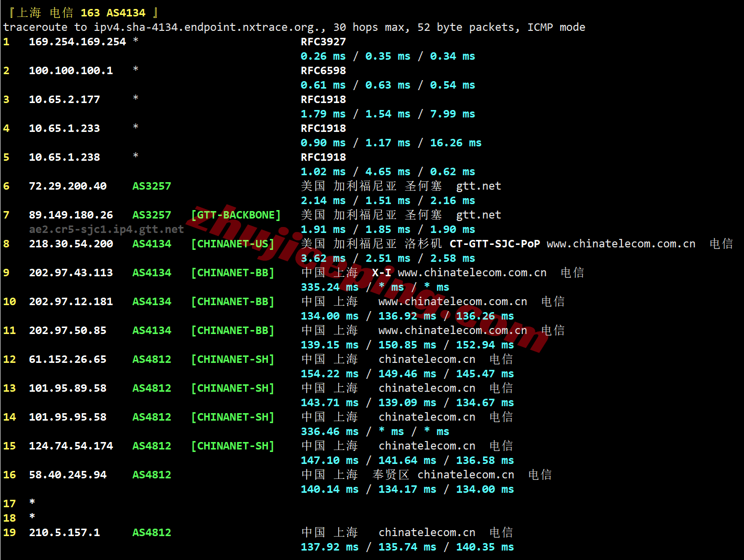The height and width of the screenshot is (560, 744).
Task: Click the CT-GTT-SJC-PoP label
Action: (495, 244)
